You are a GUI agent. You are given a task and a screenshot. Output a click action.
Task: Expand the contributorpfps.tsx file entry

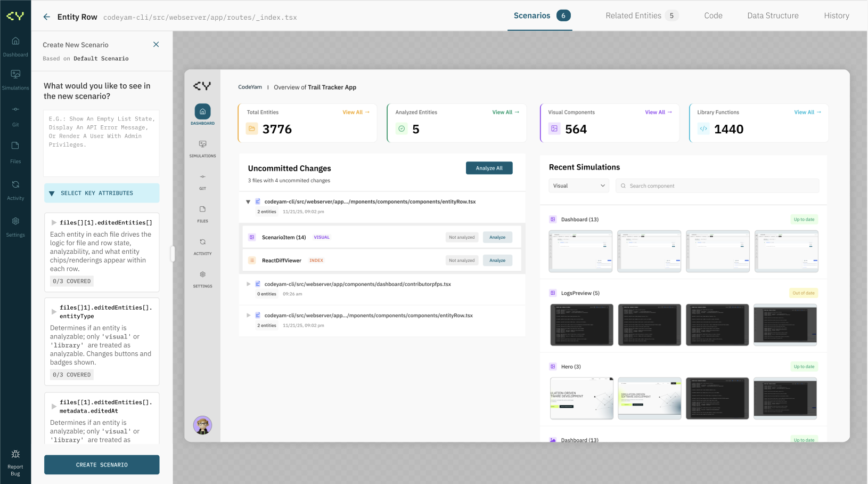click(248, 284)
